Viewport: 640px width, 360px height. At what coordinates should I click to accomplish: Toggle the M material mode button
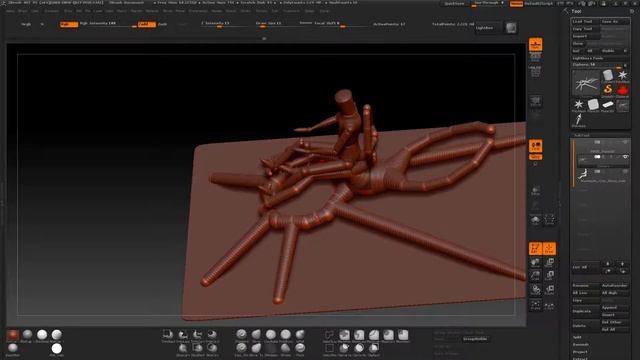(x=42, y=24)
